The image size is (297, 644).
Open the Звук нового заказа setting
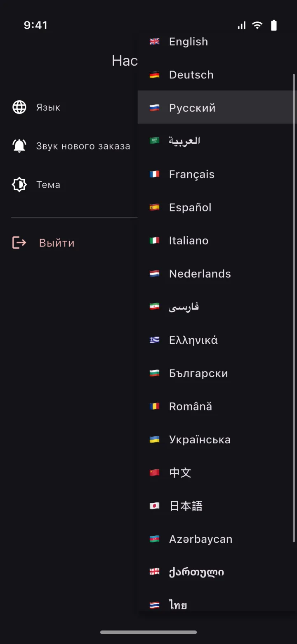click(x=74, y=146)
